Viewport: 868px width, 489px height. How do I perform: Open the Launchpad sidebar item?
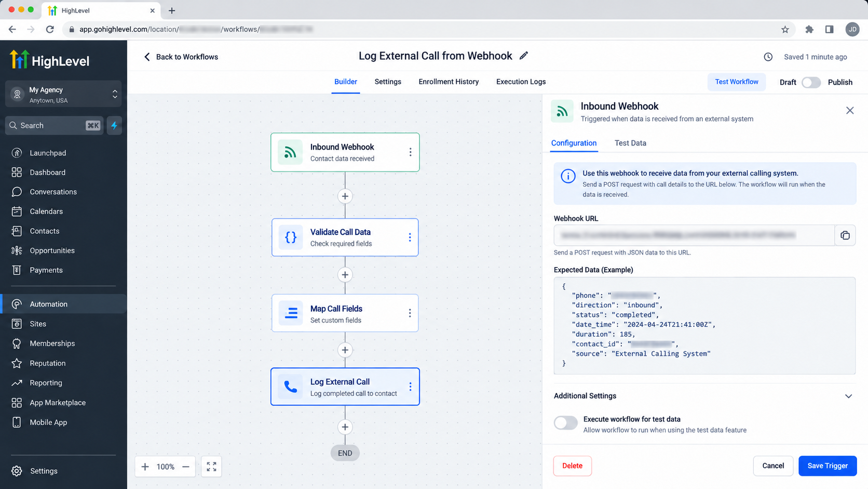coord(63,153)
